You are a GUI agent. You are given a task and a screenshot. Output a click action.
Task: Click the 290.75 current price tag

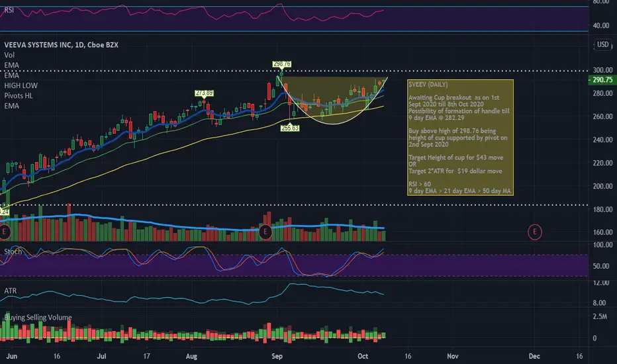pyautogui.click(x=602, y=80)
